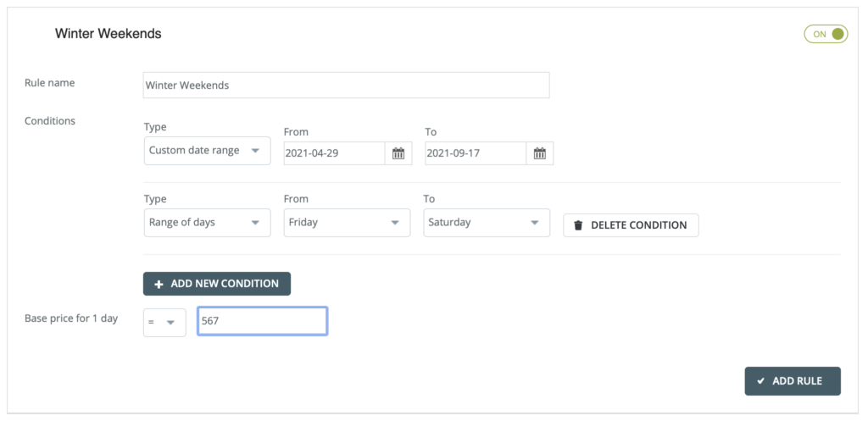Open calendar picker for To date
The height and width of the screenshot is (421, 868).
pyautogui.click(x=540, y=153)
